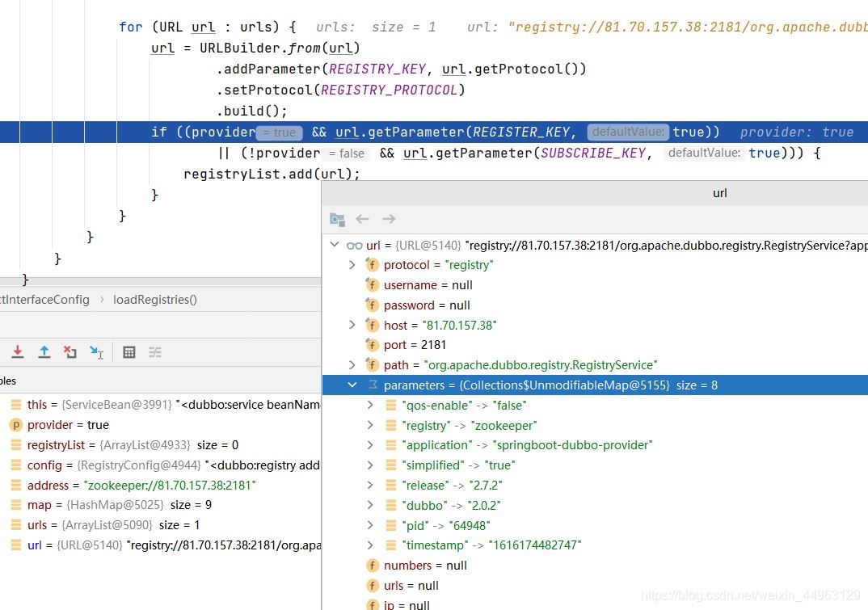Screen dimensions: 868x610
Task: Click the url popup title bar
Action: (x=595, y=193)
